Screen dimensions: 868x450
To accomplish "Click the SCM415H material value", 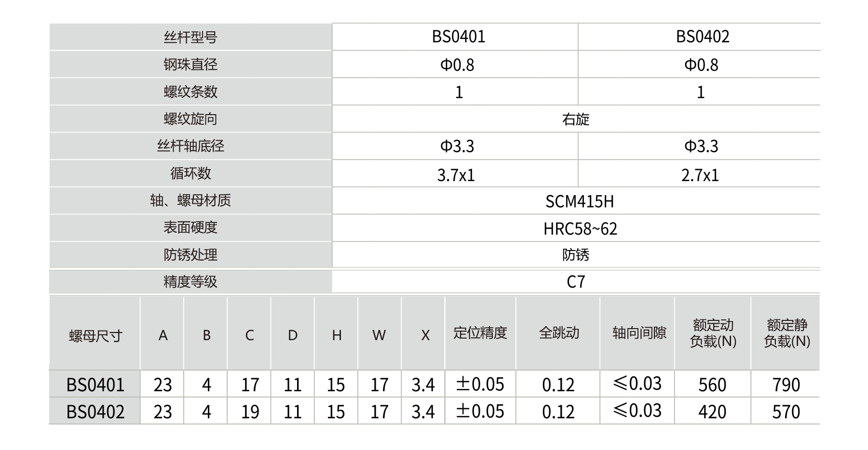I will [579, 201].
